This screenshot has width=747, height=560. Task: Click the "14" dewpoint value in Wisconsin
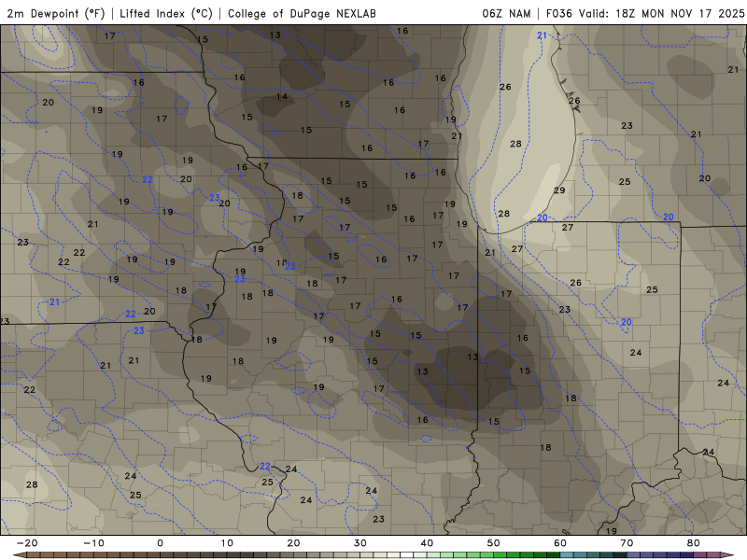coord(282,97)
